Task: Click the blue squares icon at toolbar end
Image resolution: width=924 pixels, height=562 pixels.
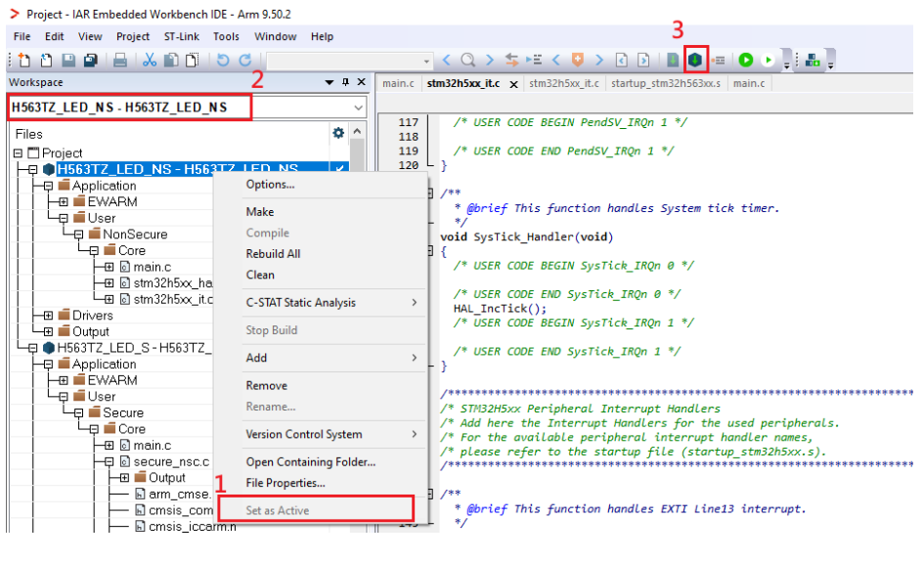Action: point(813,60)
